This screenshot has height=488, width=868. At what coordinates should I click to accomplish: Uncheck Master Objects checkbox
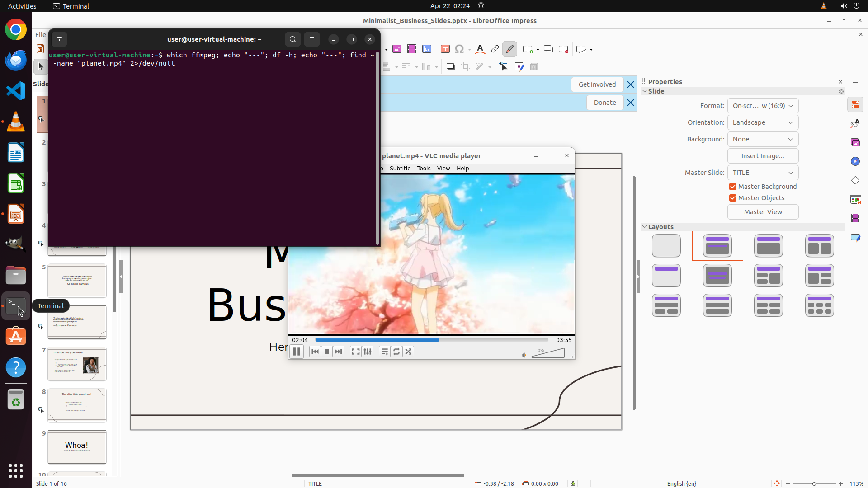point(733,198)
